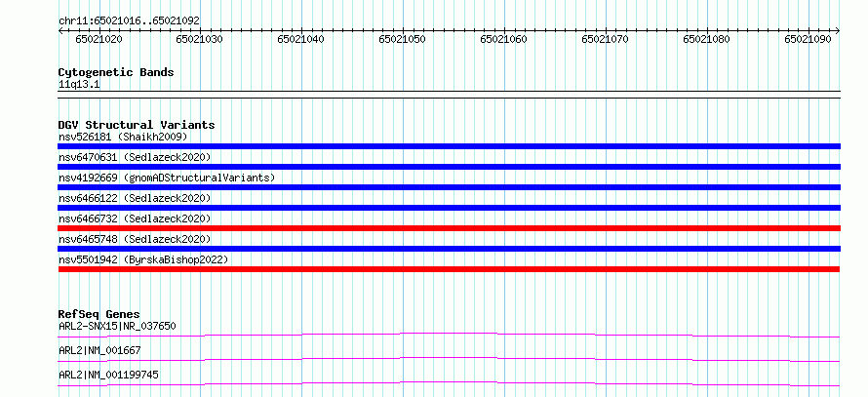The height and width of the screenshot is (397, 868).
Task: Click ruler position 65021020
Action: pos(99,39)
